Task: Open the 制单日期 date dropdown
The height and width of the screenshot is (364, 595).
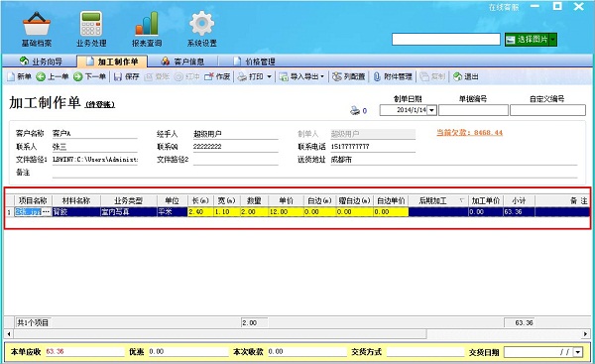Action: point(431,110)
